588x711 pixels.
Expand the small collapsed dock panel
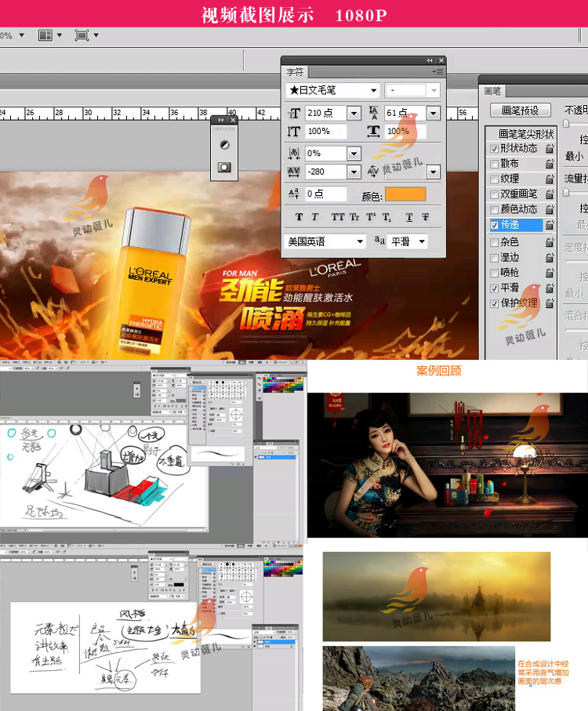[x=221, y=120]
